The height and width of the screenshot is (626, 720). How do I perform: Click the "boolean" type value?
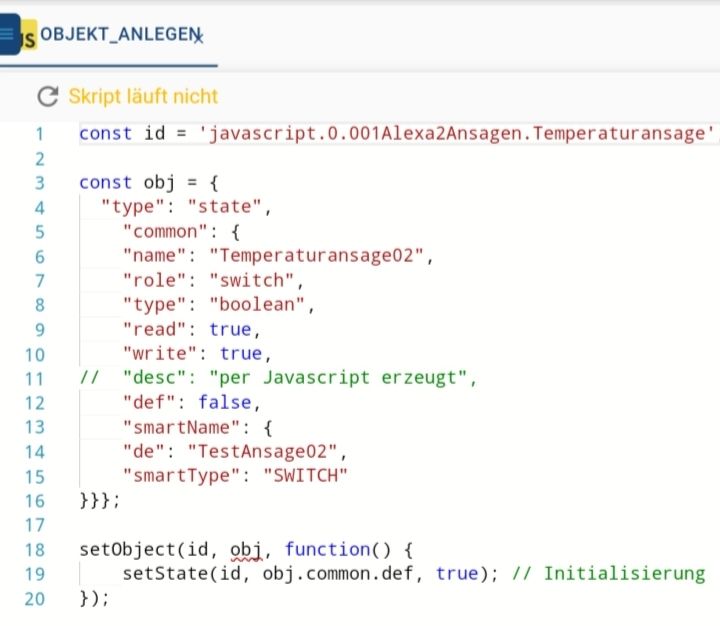pos(257,305)
